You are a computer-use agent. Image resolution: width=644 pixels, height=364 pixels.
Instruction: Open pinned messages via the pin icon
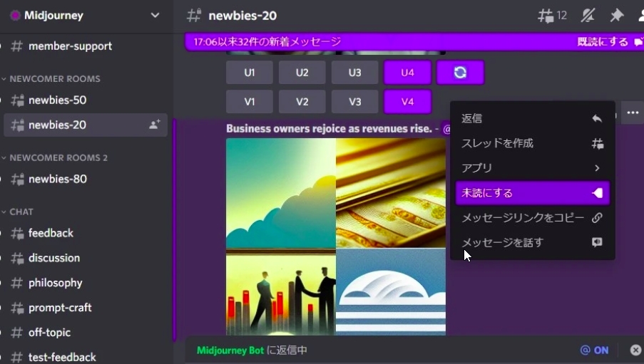(x=616, y=16)
